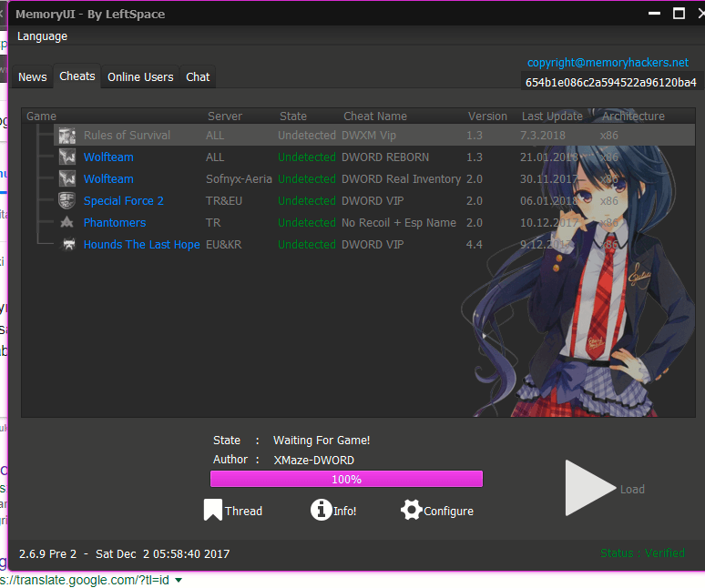Click the Thread label text

tap(243, 512)
